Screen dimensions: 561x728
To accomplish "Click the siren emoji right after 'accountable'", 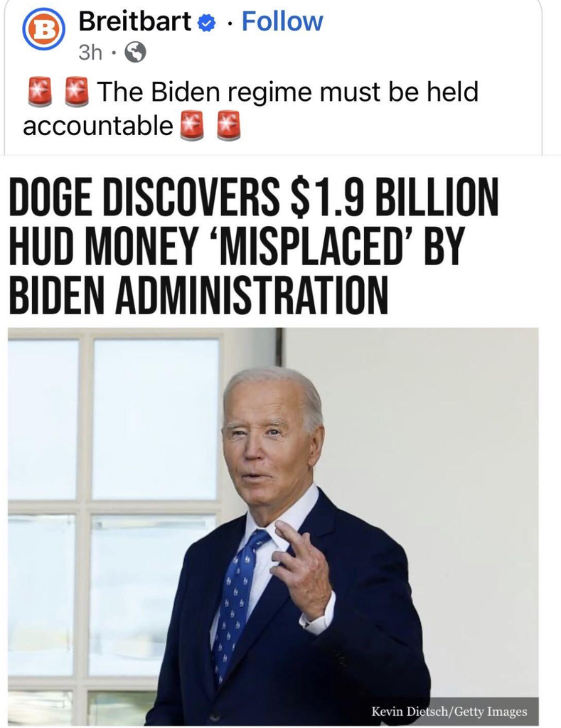I will (x=192, y=125).
